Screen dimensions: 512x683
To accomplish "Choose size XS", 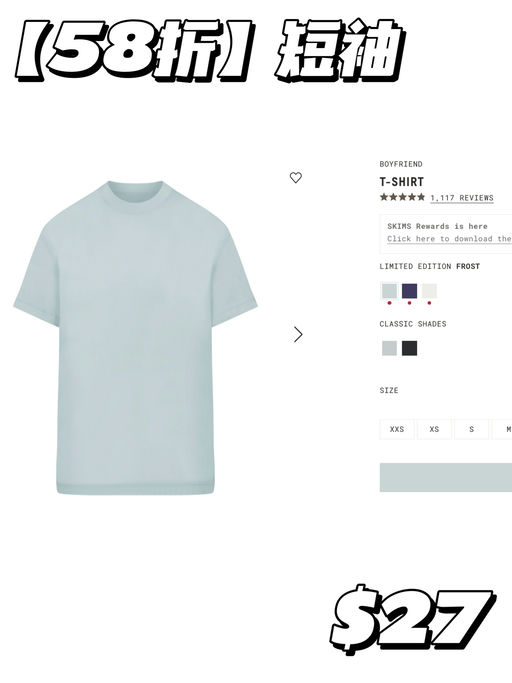I will [434, 429].
